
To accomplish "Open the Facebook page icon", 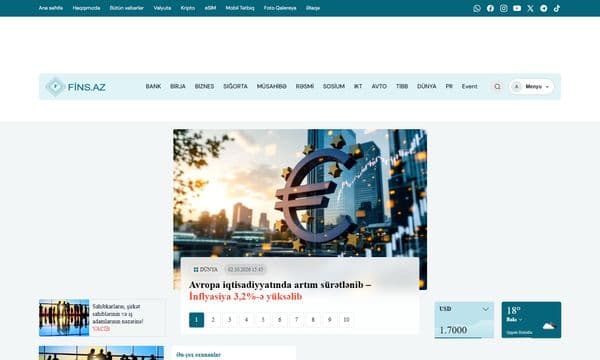I will click(490, 8).
